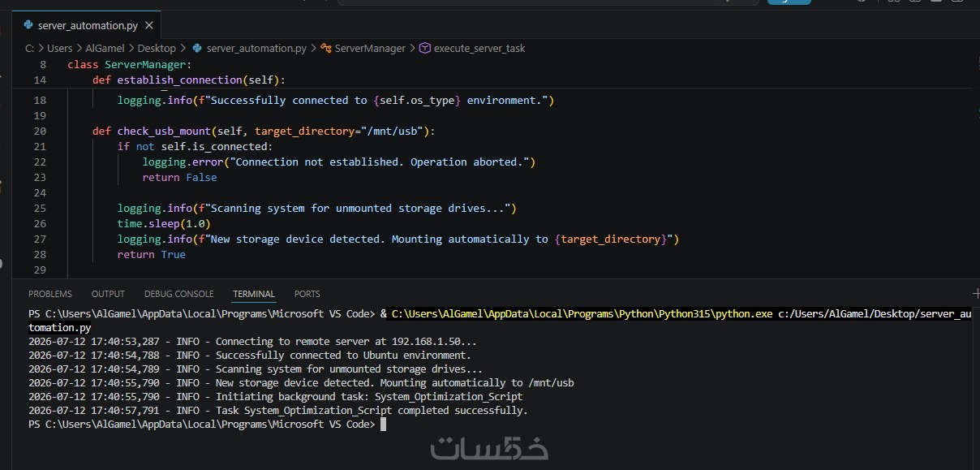The width and height of the screenshot is (980, 470).
Task: Open the 'Desktop' breadcrumb dropdown
Action: 155,49
